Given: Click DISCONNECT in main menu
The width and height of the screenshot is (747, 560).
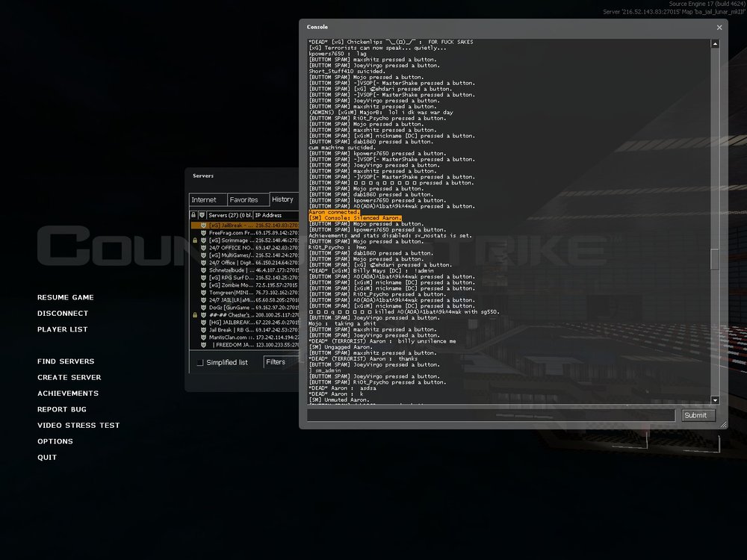Looking at the screenshot, I should pos(63,314).
